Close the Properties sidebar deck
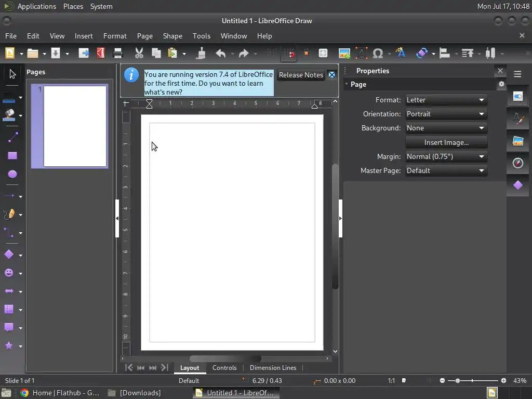Viewport: 532px width, 399px height. click(x=500, y=71)
